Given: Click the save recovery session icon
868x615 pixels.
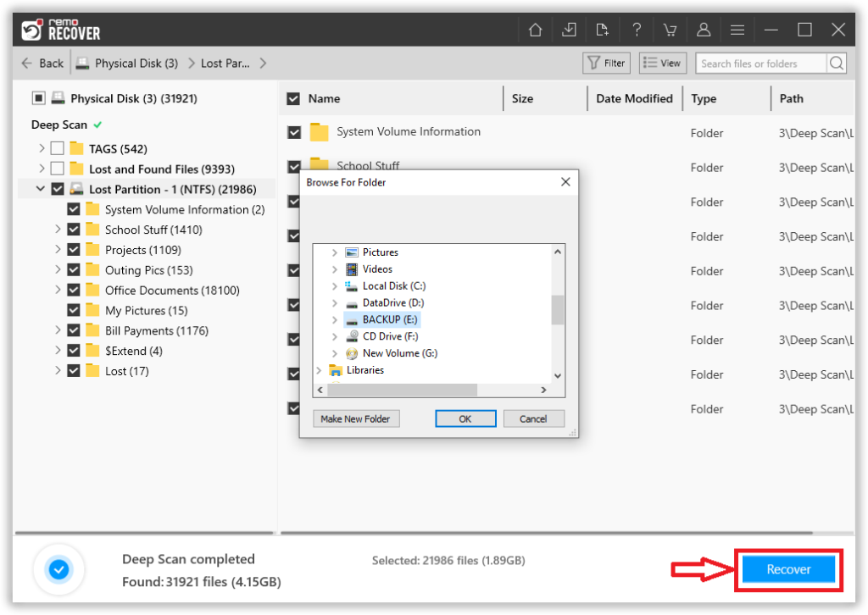Looking at the screenshot, I should point(569,30).
